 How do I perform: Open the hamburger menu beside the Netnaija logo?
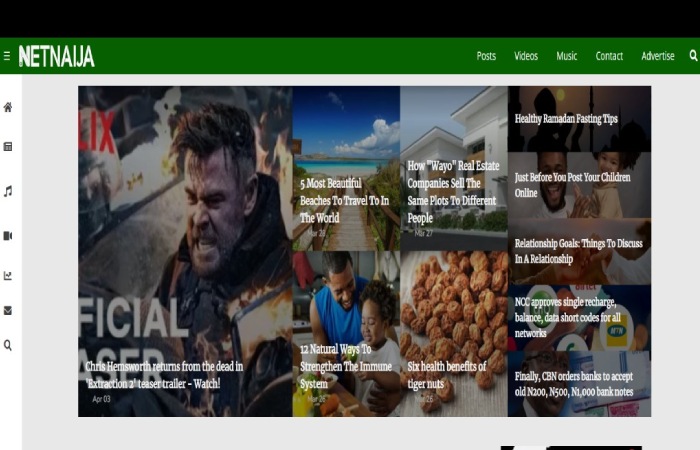click(7, 56)
